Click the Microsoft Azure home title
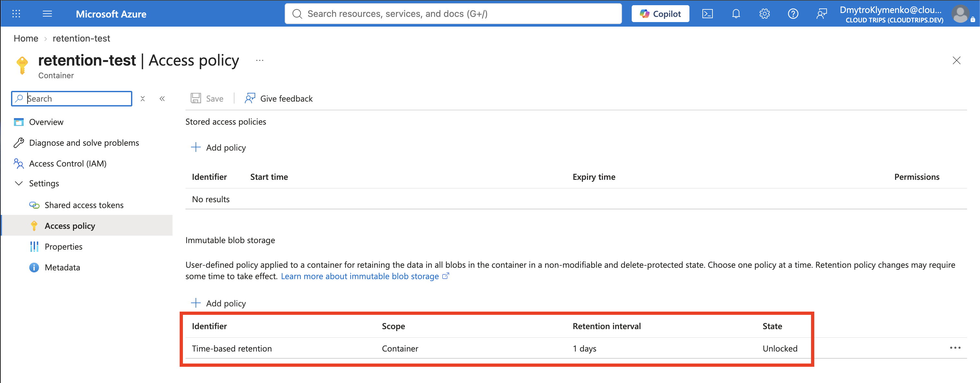This screenshot has width=980, height=383. pyautogui.click(x=111, y=14)
